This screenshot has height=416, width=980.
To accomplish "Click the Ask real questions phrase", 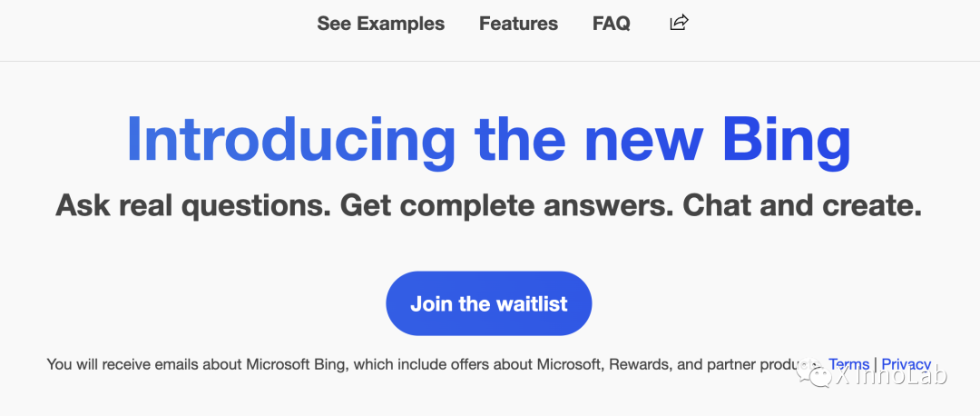I will coord(193,206).
